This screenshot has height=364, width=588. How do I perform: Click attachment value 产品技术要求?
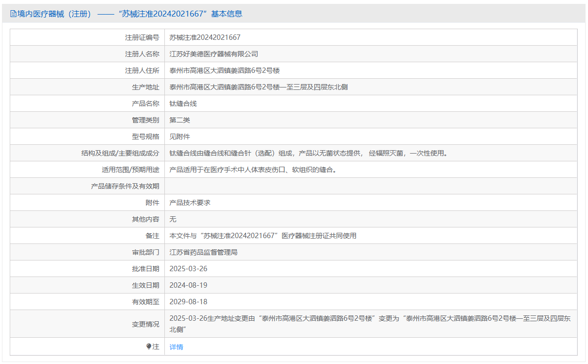190,203
